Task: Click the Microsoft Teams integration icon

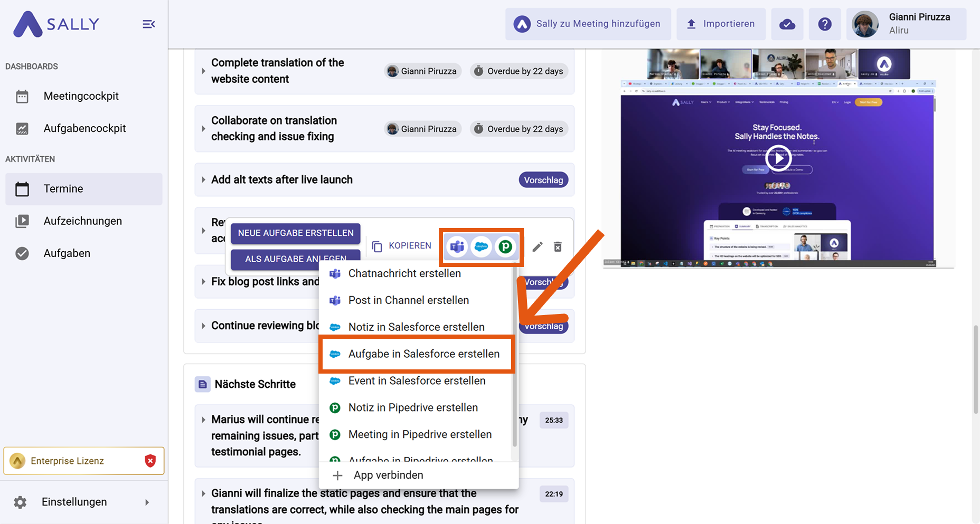Action: [x=457, y=246]
